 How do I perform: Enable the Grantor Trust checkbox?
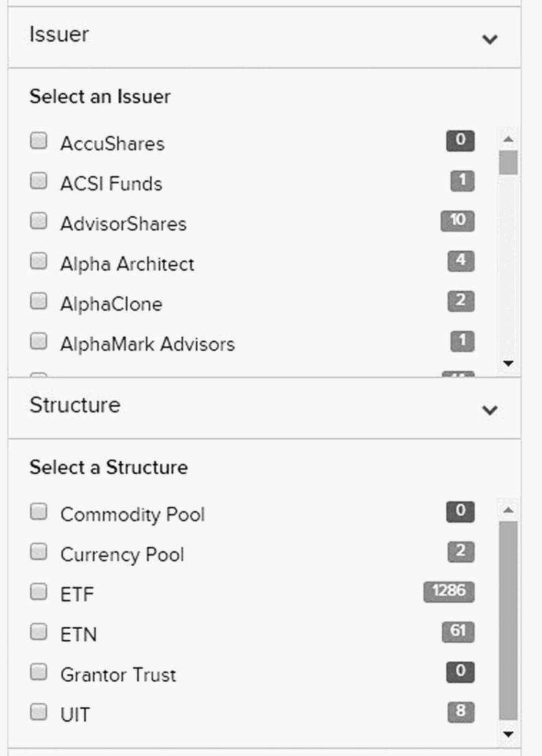[x=38, y=671]
